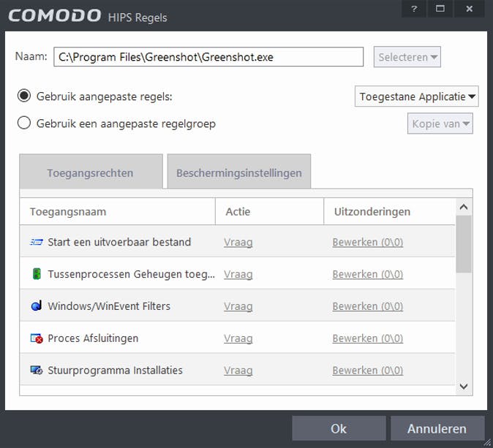This screenshot has width=493, height=448.
Task: Click inside the Naam path field
Action: (x=208, y=57)
